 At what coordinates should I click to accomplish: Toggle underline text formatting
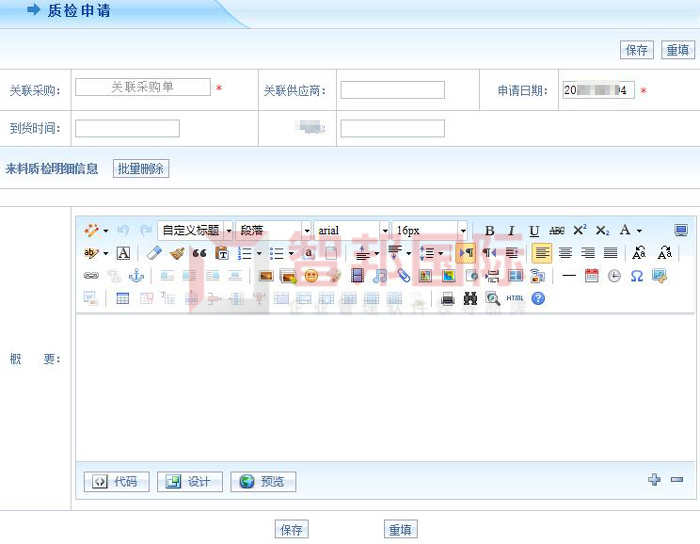click(x=534, y=231)
